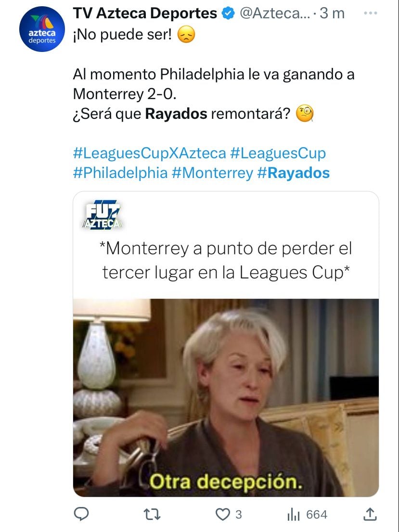Image resolution: width=399 pixels, height=532 pixels.
Task: Follow the #LeaguesCup hashtag link
Action: 278,153
